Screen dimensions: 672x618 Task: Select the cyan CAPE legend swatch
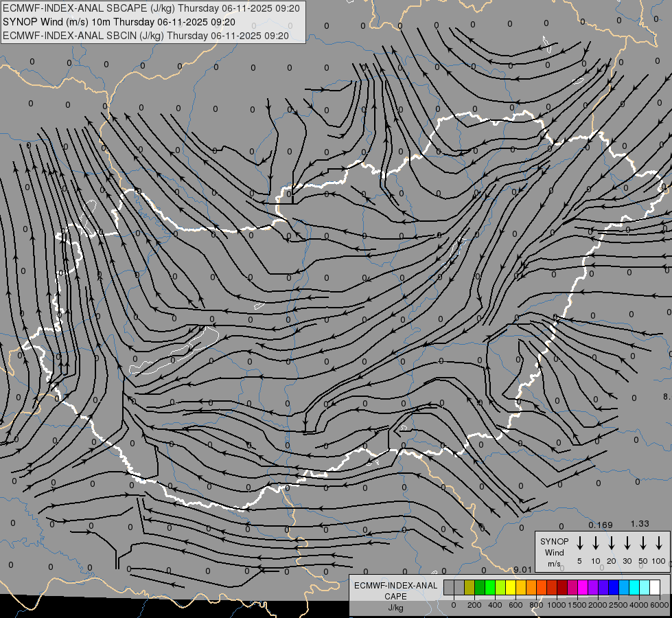pyautogui.click(x=635, y=587)
